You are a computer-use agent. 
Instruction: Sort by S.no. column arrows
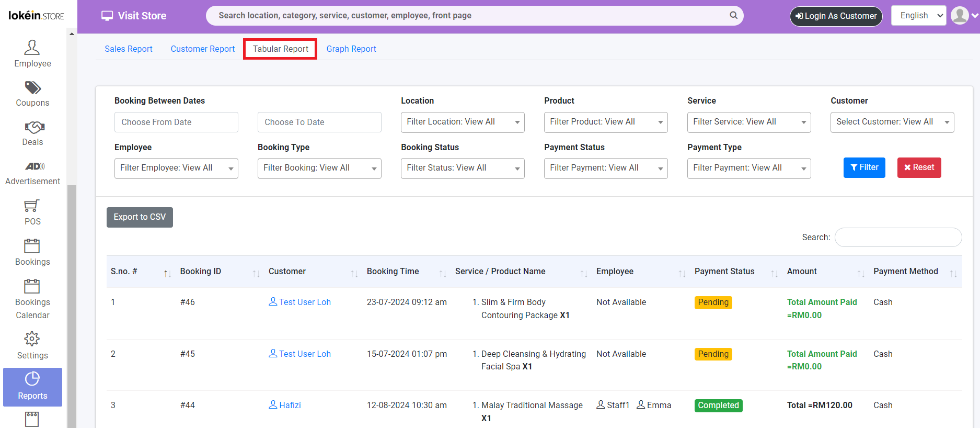click(167, 274)
